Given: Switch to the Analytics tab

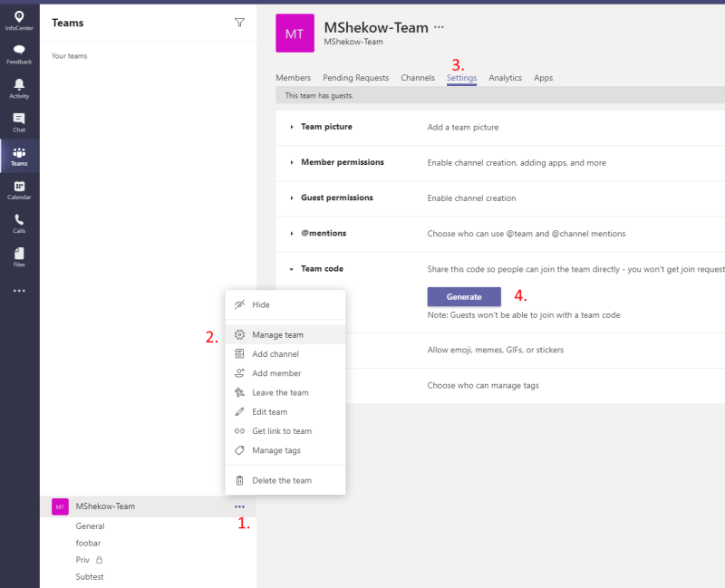Looking at the screenshot, I should pyautogui.click(x=505, y=78).
